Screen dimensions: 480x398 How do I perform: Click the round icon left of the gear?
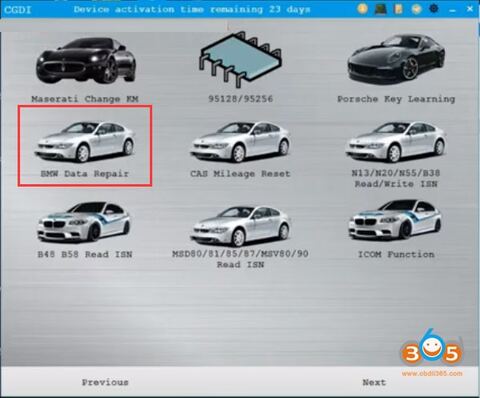click(x=416, y=9)
